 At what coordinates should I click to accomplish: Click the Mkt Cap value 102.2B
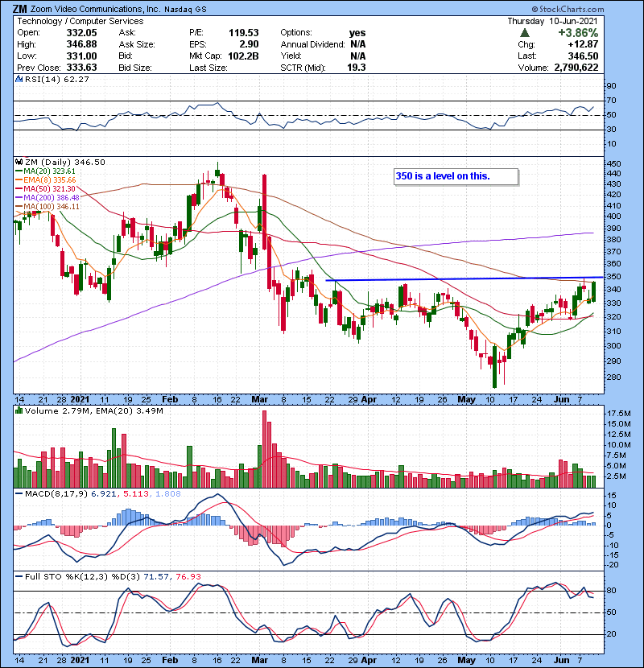(244, 56)
